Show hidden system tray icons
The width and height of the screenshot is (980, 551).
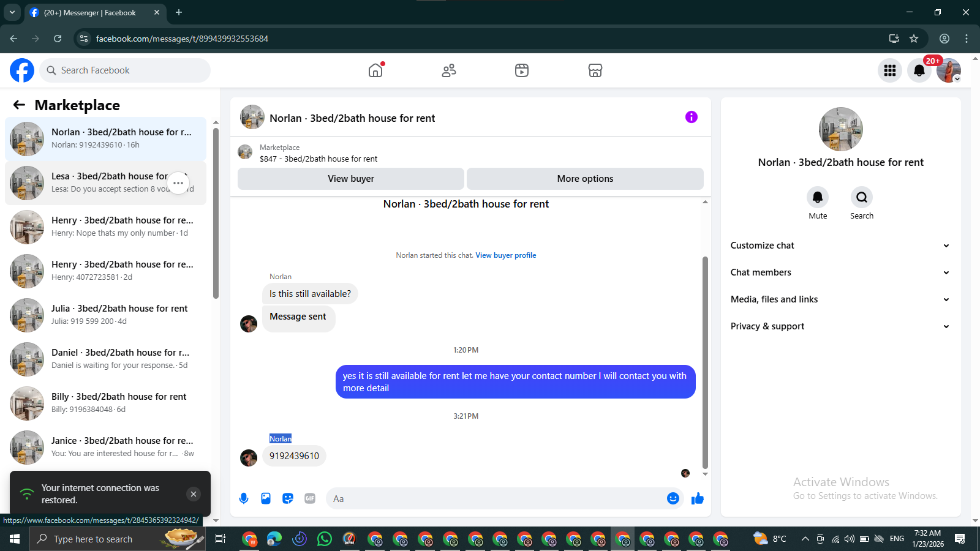pyautogui.click(x=805, y=539)
